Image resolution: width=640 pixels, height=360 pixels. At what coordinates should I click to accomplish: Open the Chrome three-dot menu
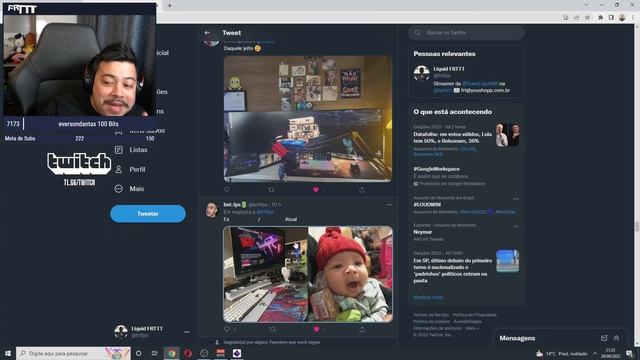click(x=633, y=18)
